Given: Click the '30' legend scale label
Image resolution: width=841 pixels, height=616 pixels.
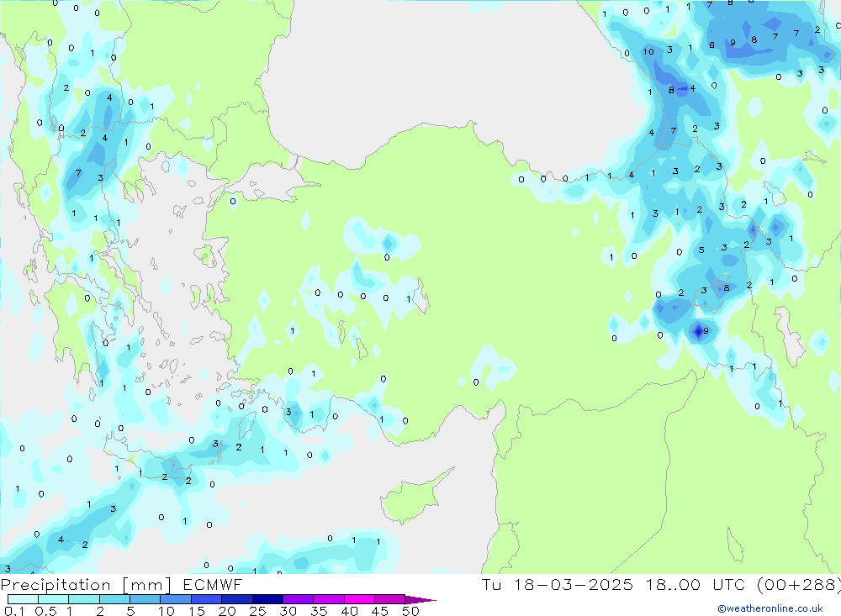Looking at the screenshot, I should tap(288, 611).
